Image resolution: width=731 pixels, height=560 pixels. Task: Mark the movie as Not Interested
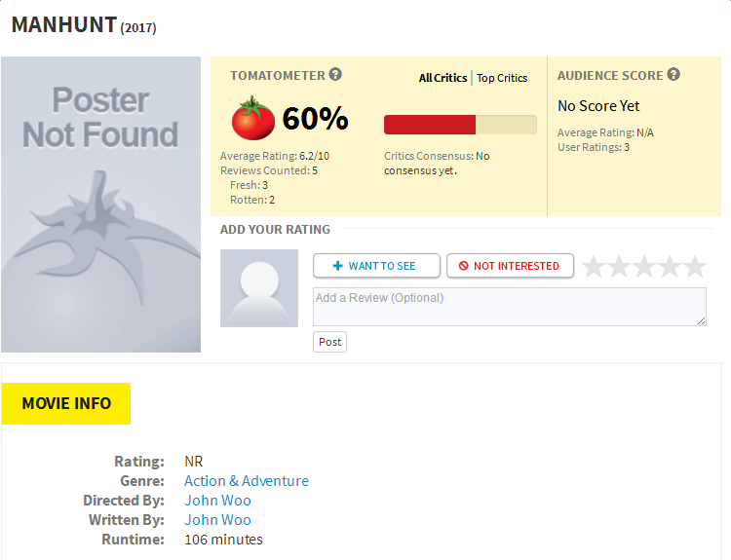tap(510, 266)
